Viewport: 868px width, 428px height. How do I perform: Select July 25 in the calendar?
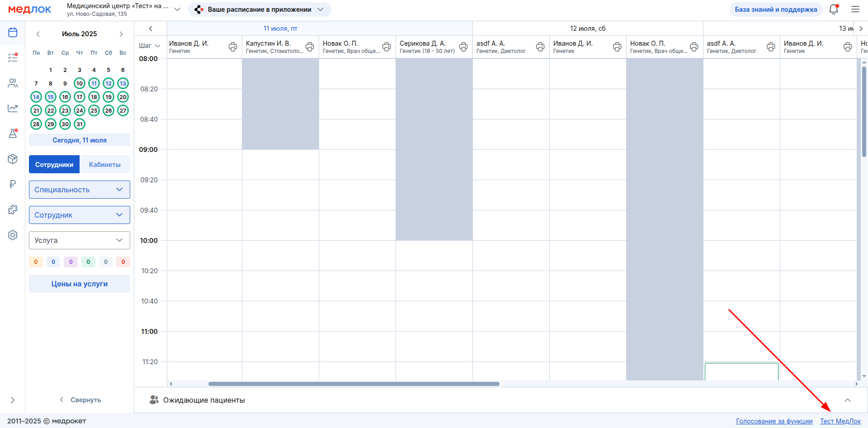click(94, 110)
